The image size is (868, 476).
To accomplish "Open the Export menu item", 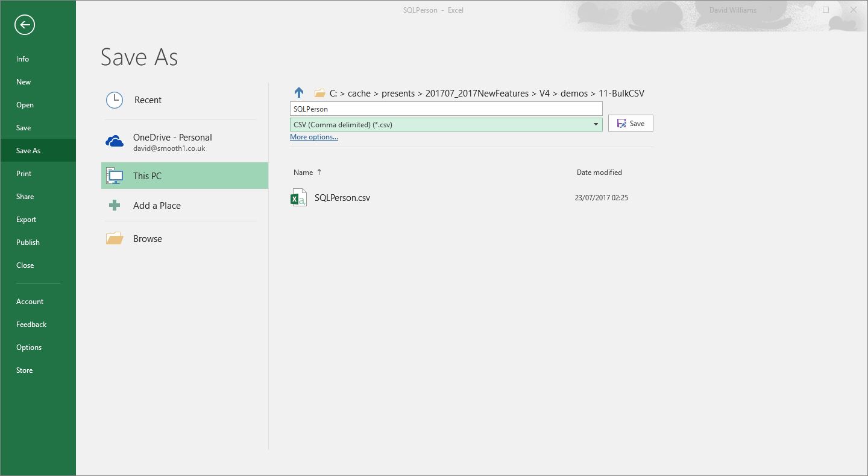I will 27,220.
